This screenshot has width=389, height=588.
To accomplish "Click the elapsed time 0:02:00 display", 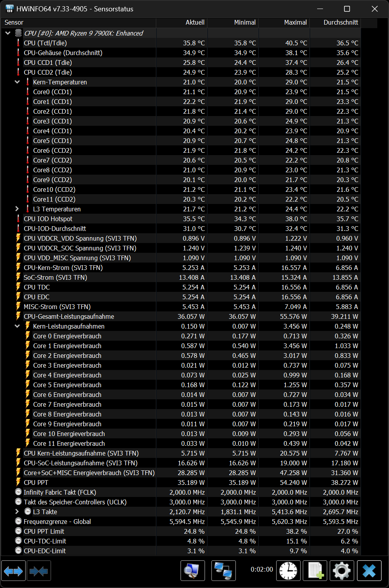I will pos(262,569).
